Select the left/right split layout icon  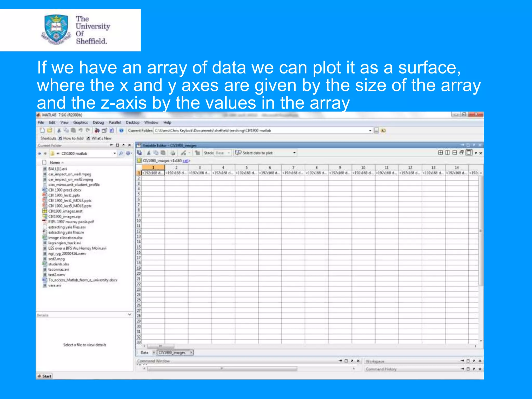[x=447, y=153]
